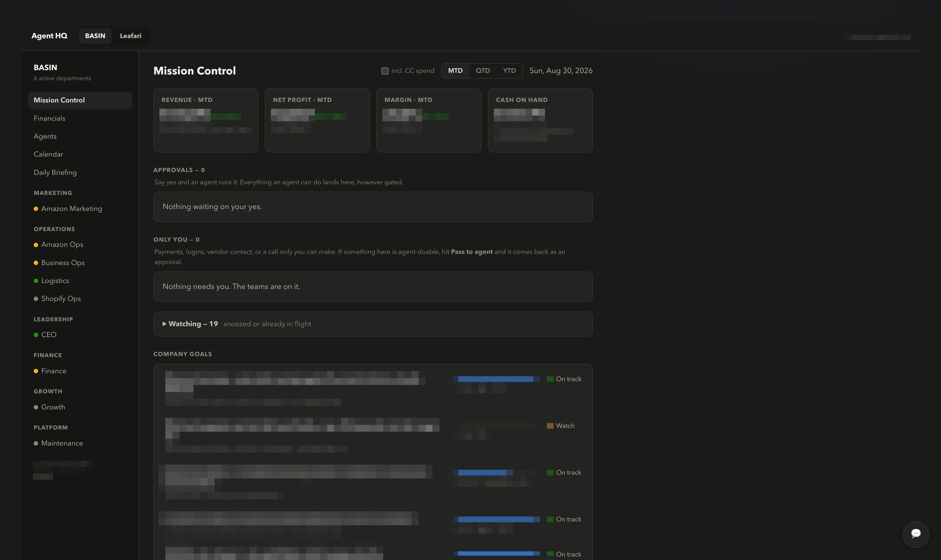Open the Finance department
Image resolution: width=941 pixels, height=560 pixels.
[80, 371]
